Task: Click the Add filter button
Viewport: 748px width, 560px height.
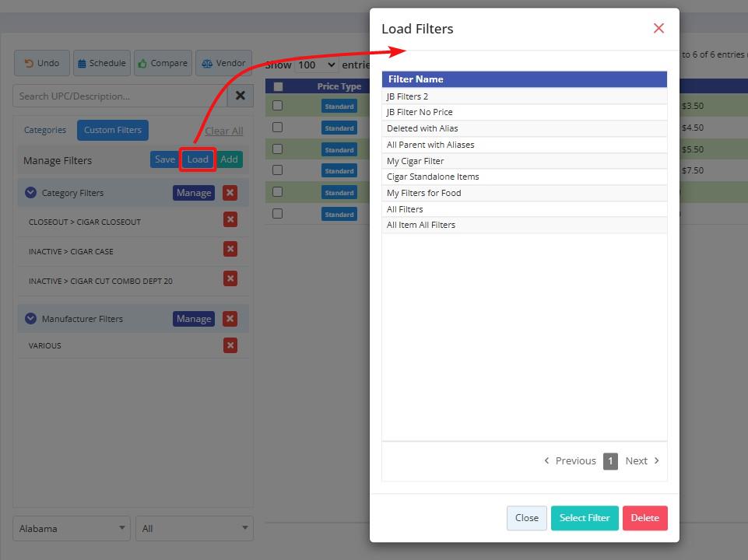Action: click(229, 159)
